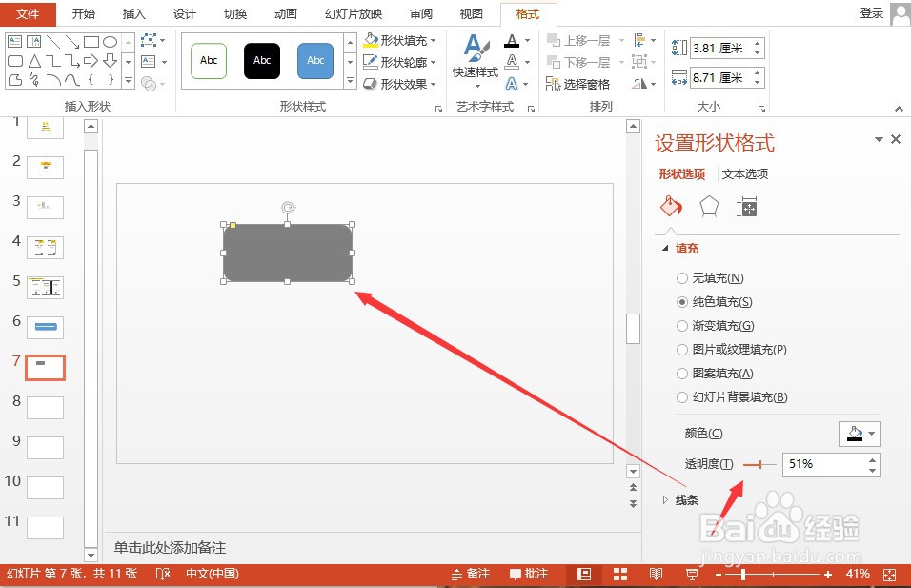911x588 pixels.
Task: Select the Solid fill (纯色填充) radio button
Action: click(682, 302)
